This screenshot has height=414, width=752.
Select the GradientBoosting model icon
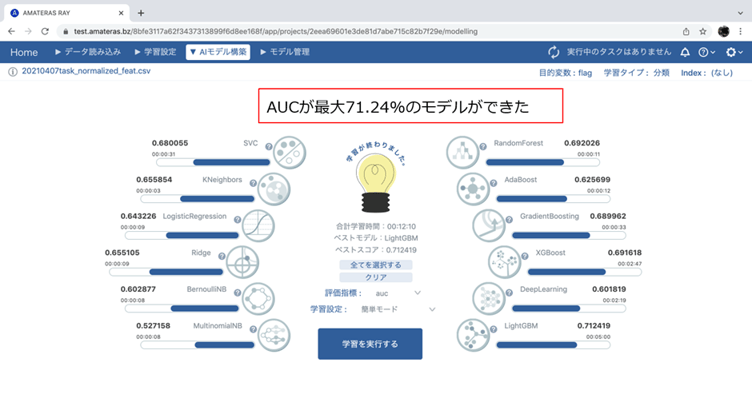489,225
